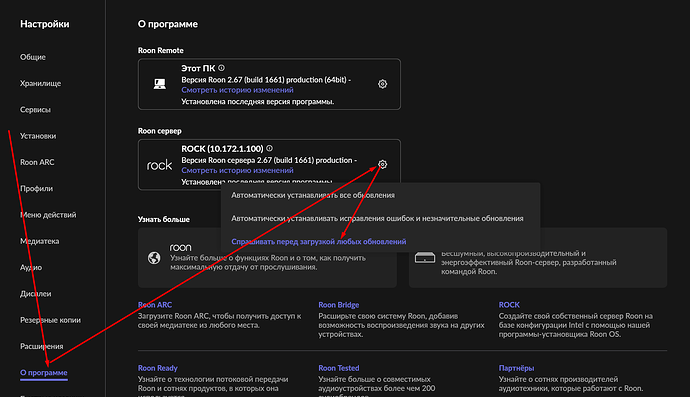Click the server device icon in the right card

(x=425, y=258)
